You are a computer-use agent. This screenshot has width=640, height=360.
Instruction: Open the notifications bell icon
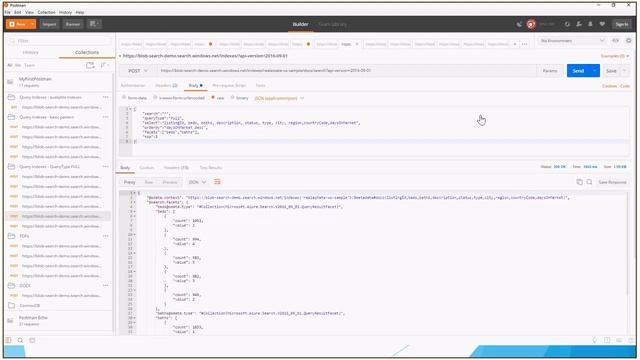click(x=590, y=24)
